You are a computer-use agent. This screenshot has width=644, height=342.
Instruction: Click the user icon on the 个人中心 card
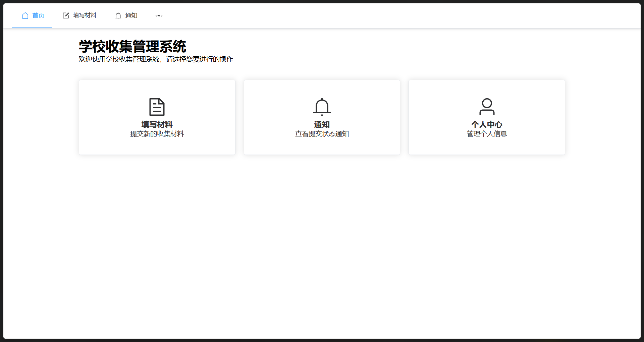[487, 107]
